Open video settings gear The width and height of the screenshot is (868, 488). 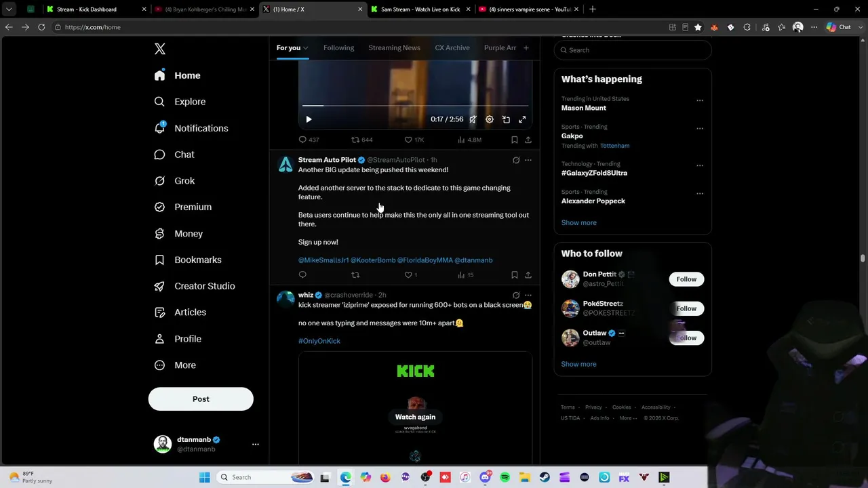490,119
